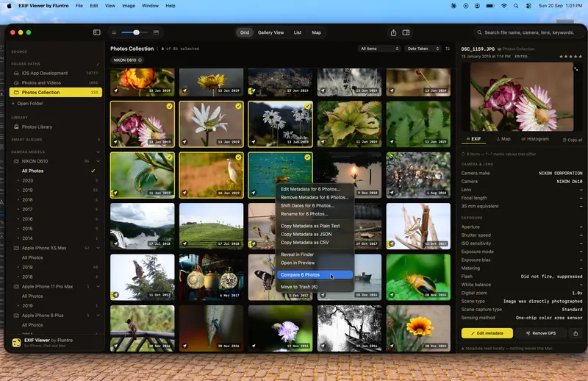
Task: Select Move to Trash (6)
Action: tap(315, 287)
